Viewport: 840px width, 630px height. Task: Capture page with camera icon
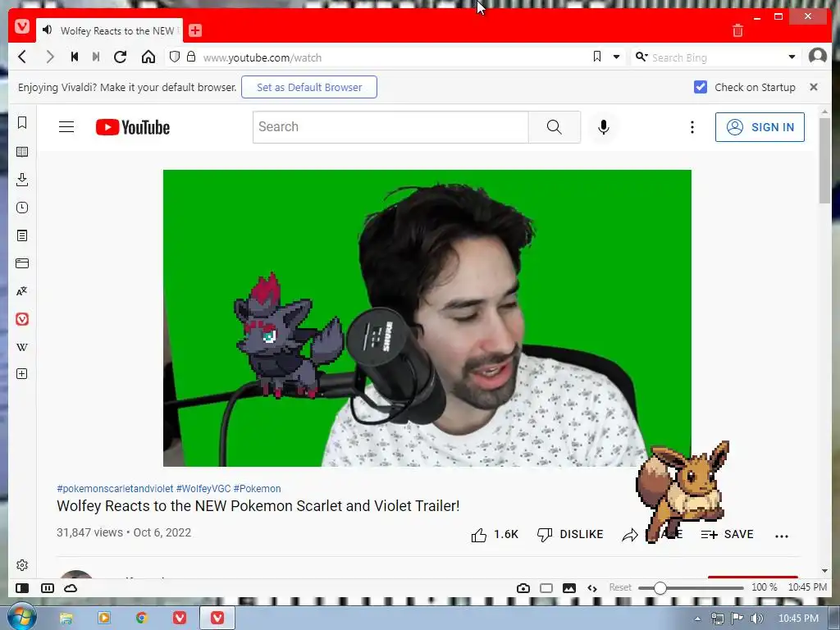click(x=523, y=588)
